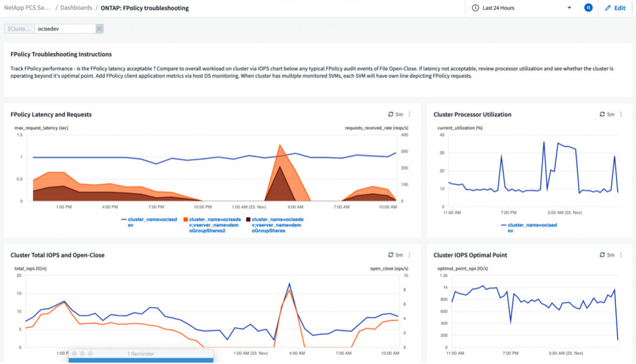
Task: Open Cluster IOPS Optimal Point kebab menu
Action: pos(620,255)
